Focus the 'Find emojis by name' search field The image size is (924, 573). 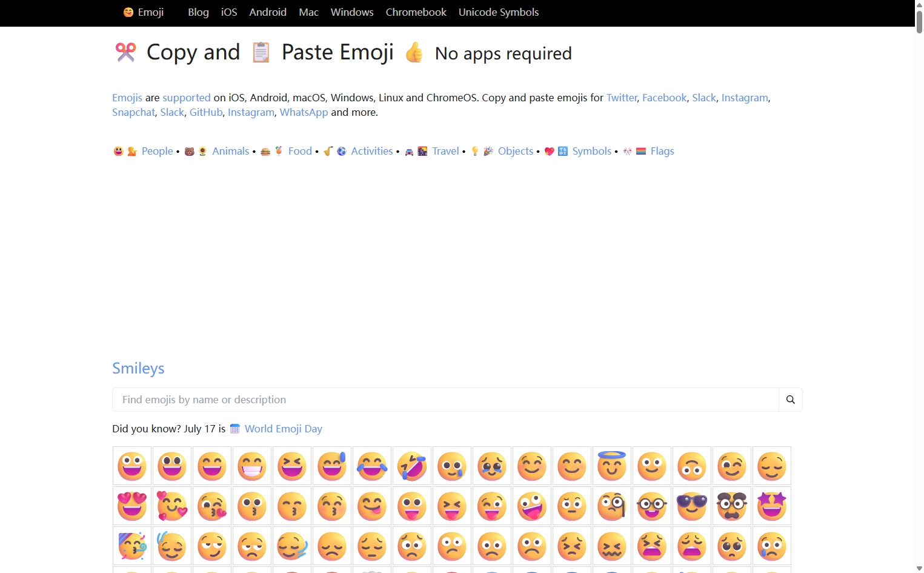click(445, 400)
